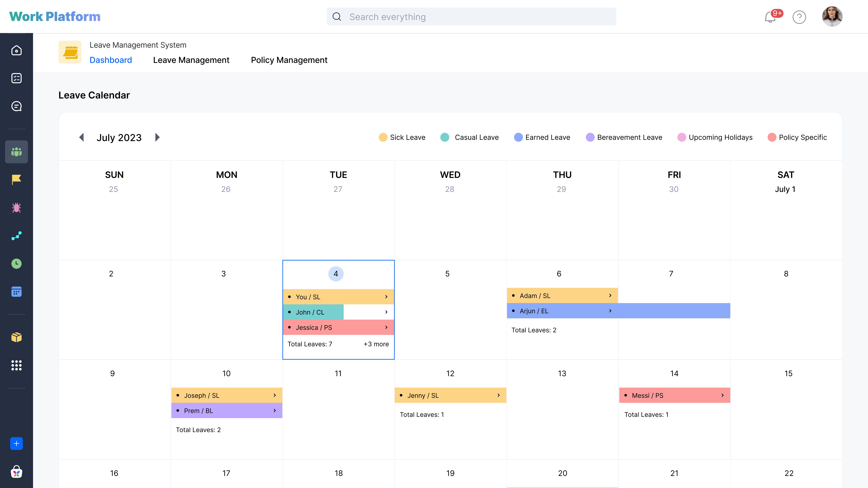Open the blue calendar icon in sidebar

16,291
